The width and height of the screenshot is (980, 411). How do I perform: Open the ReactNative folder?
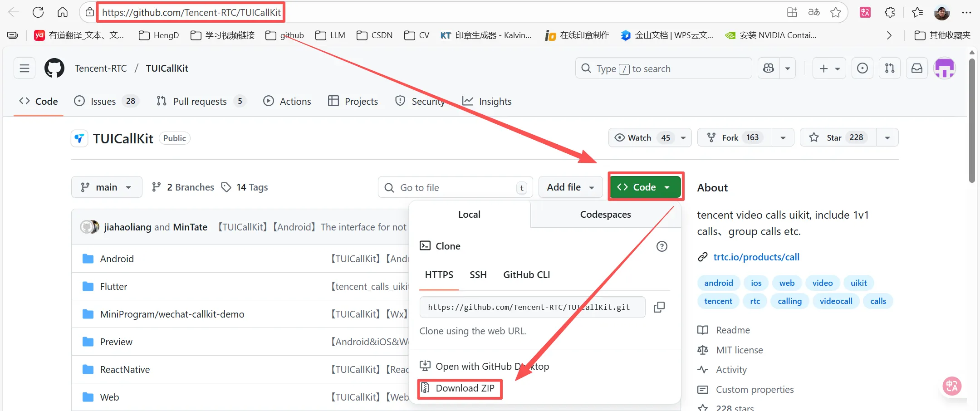click(125, 369)
